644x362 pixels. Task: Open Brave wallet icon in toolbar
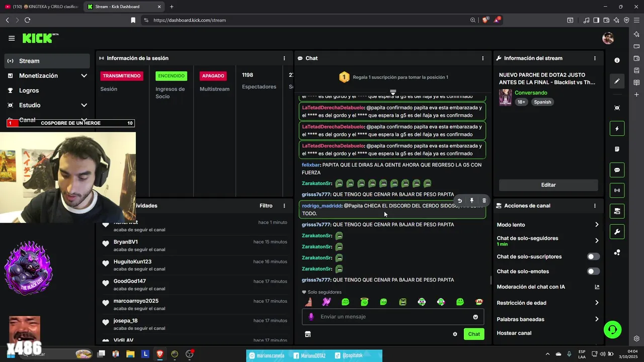point(606,20)
